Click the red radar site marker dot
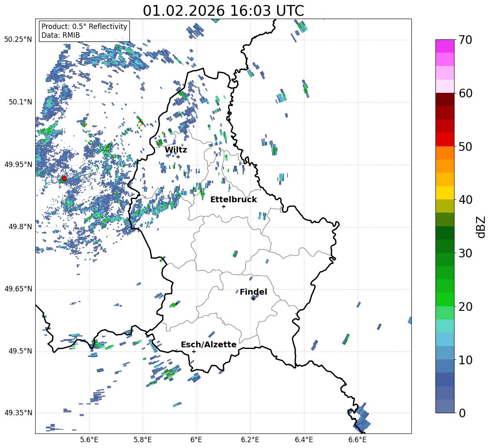 [64, 179]
